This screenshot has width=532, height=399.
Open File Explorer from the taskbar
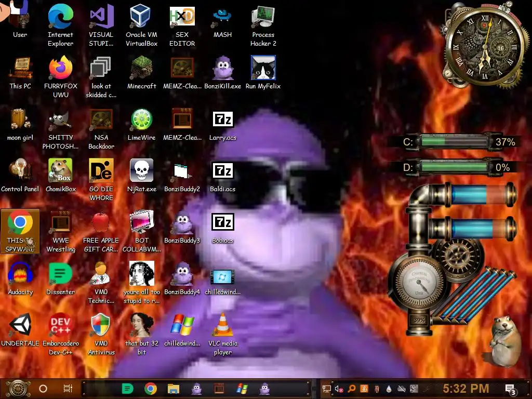tap(174, 389)
